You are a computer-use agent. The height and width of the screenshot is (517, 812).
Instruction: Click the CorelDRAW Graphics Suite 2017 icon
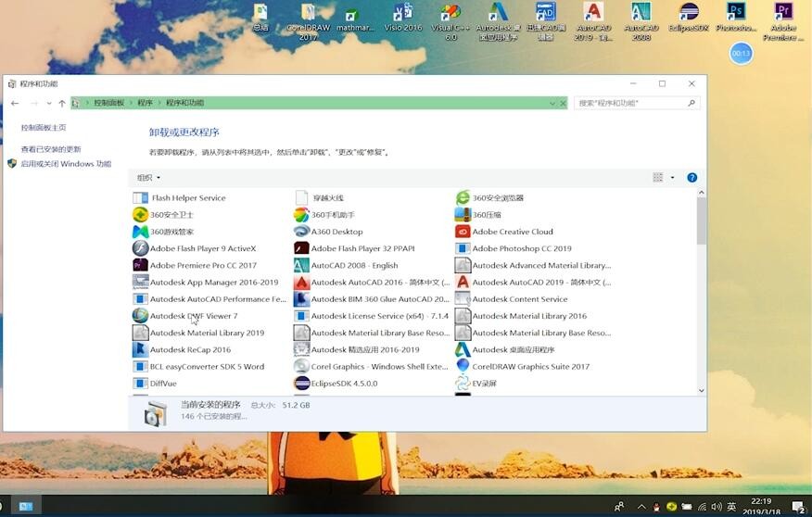463,366
